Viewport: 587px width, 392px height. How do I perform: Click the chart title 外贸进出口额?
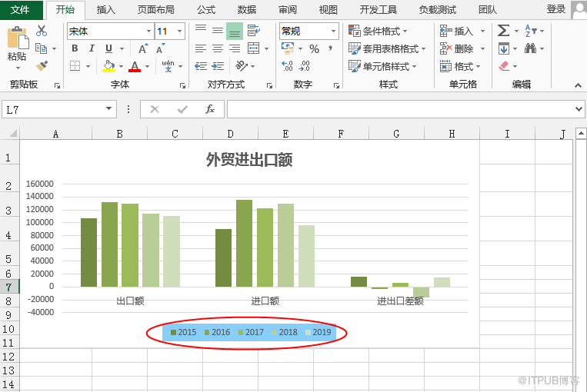pyautogui.click(x=249, y=160)
